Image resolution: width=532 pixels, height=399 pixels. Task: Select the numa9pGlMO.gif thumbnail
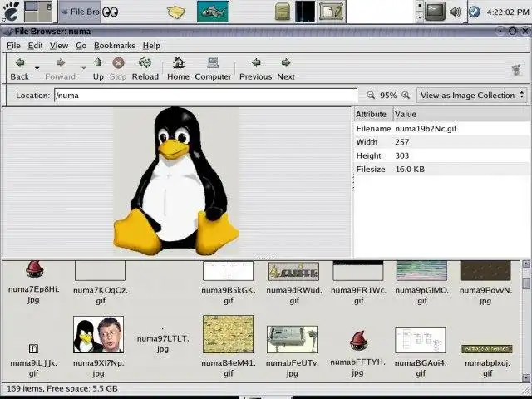tap(421, 270)
